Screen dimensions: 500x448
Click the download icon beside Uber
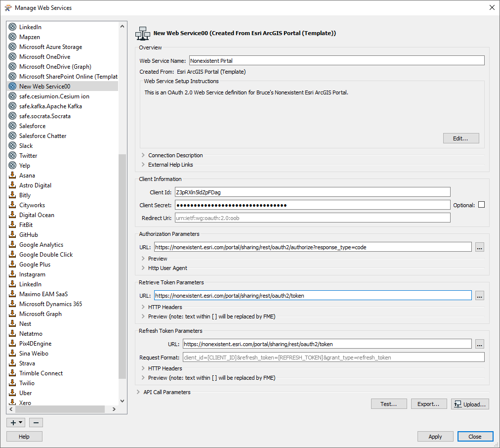(x=12, y=393)
